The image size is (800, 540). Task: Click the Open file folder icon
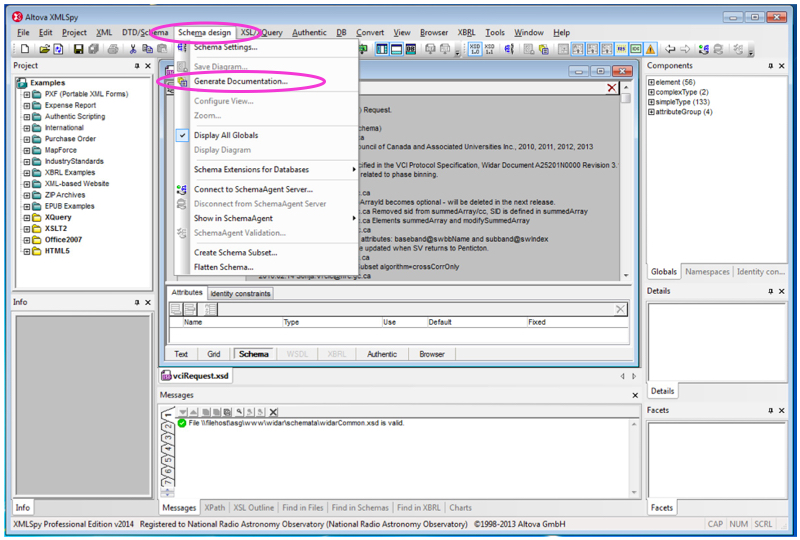coord(44,49)
